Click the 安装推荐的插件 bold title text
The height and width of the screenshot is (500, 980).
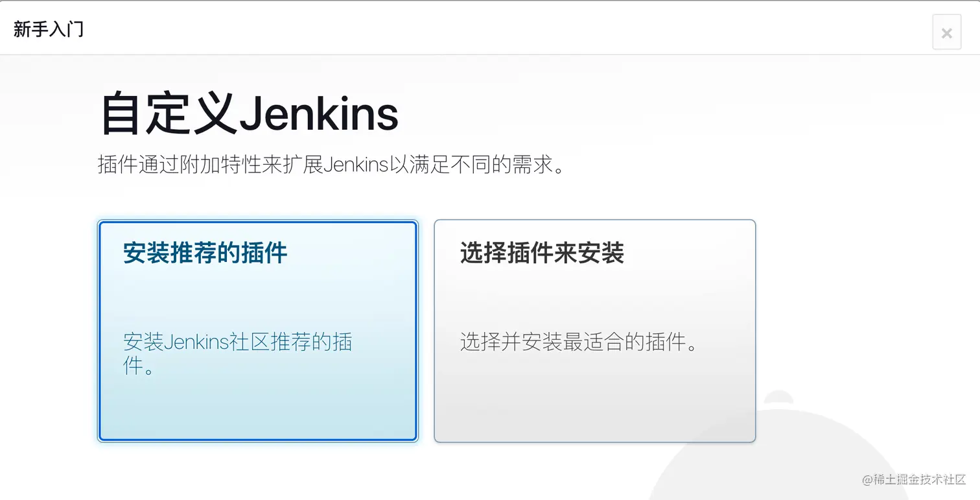click(205, 253)
